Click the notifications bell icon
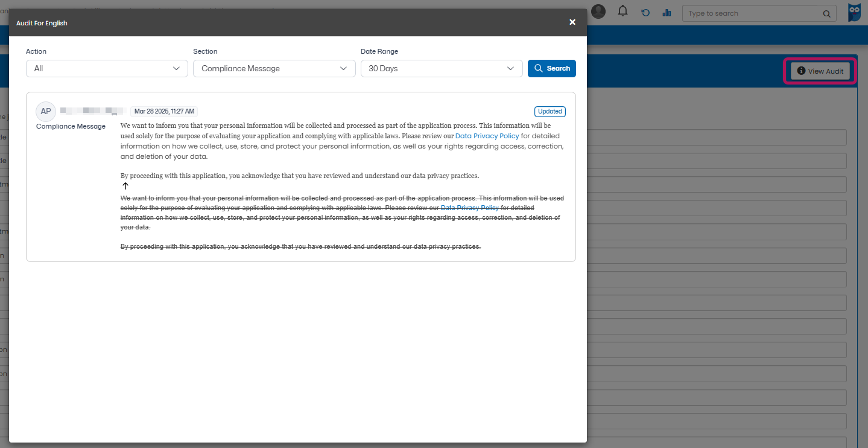 623,12
